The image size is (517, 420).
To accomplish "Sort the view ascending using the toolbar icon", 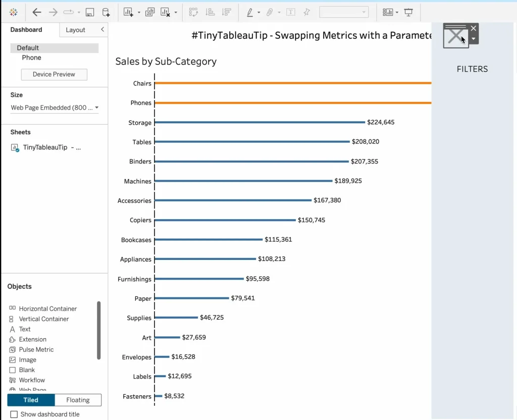I will point(210,11).
